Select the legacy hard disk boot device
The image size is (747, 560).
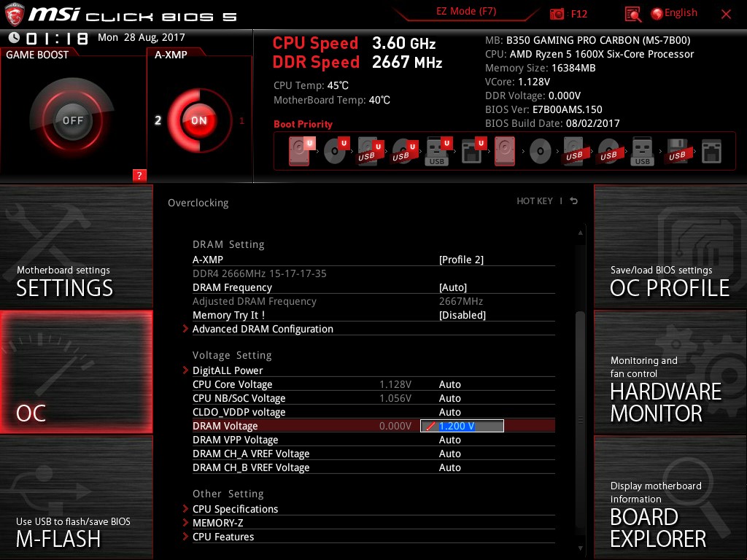[505, 151]
